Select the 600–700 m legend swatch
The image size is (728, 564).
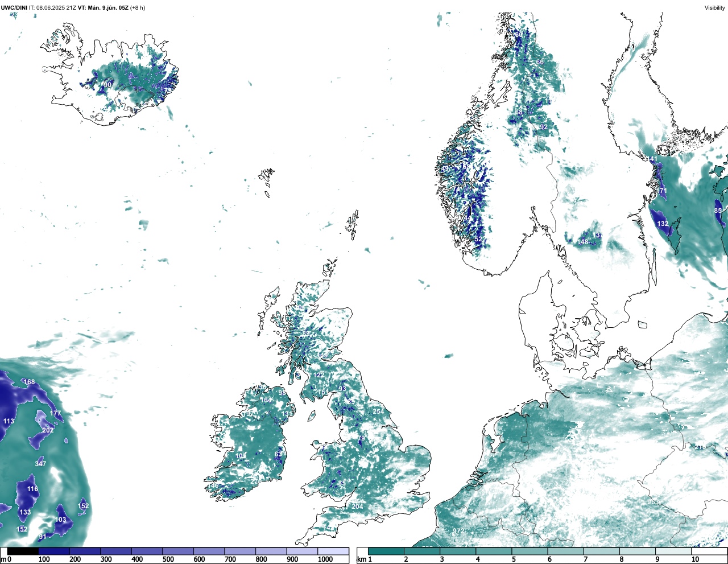pos(209,551)
